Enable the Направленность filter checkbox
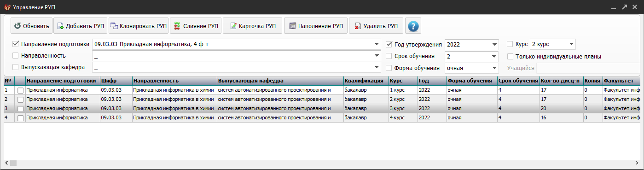 pyautogui.click(x=16, y=56)
